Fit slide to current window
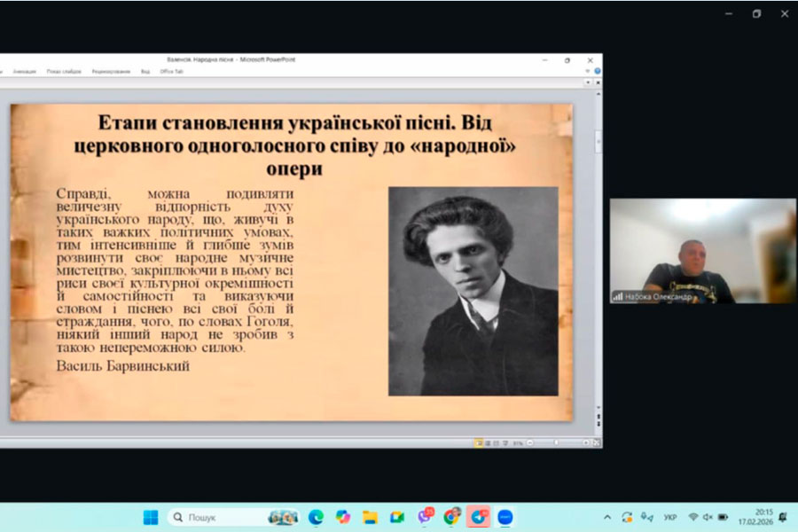 596,442
